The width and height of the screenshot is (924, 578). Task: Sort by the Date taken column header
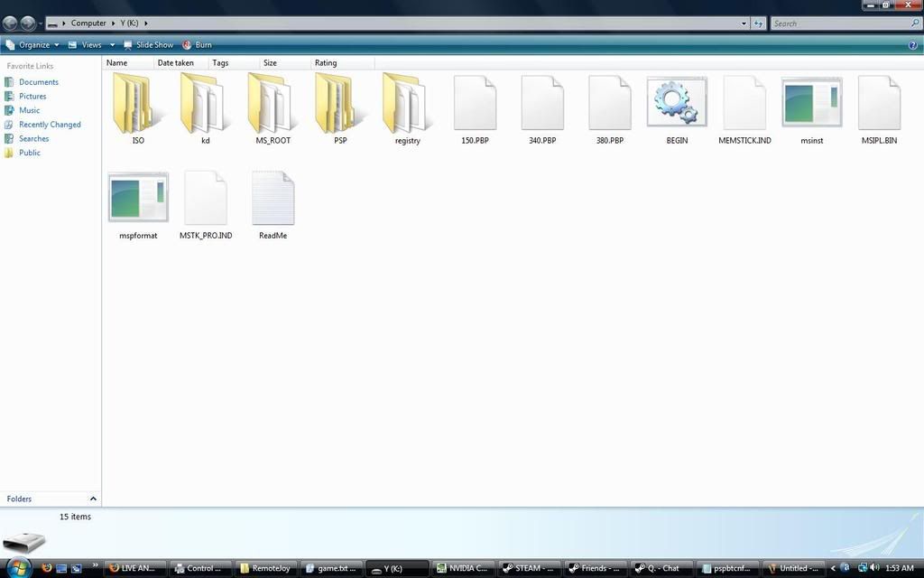pos(181,62)
